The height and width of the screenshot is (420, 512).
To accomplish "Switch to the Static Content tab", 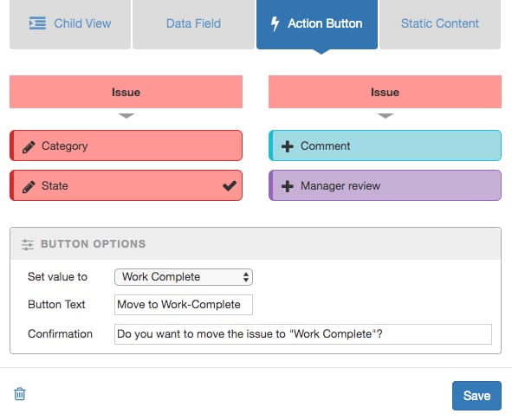I will [440, 24].
